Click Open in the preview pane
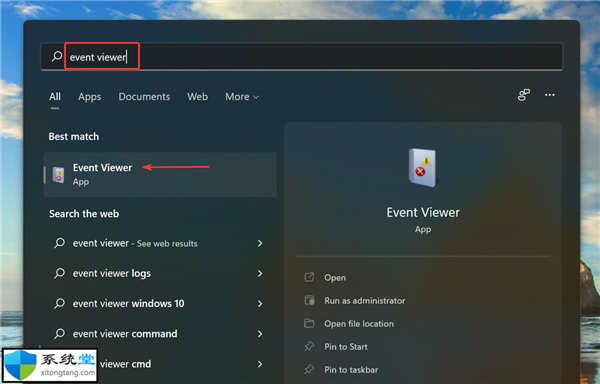600x384 pixels. pos(335,278)
